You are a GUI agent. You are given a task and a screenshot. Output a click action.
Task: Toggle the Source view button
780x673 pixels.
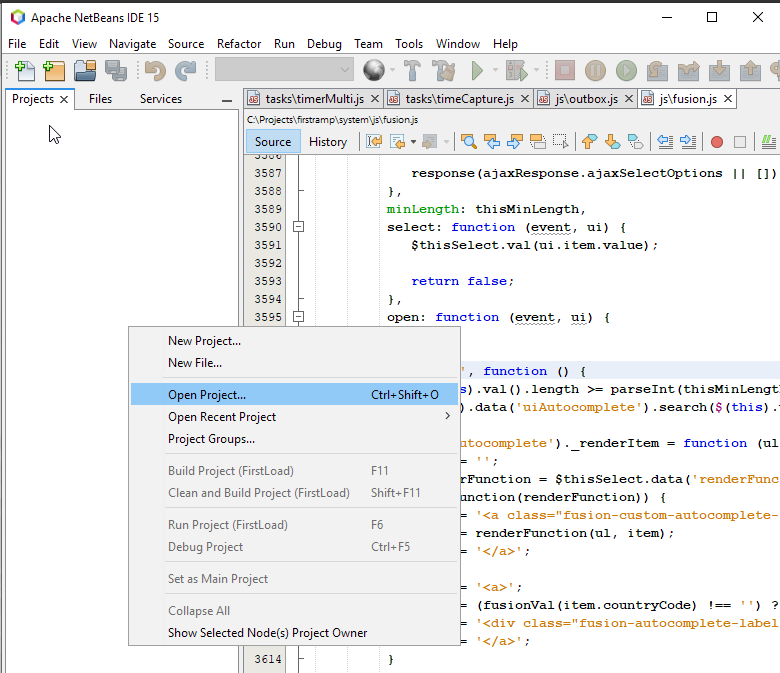(272, 142)
